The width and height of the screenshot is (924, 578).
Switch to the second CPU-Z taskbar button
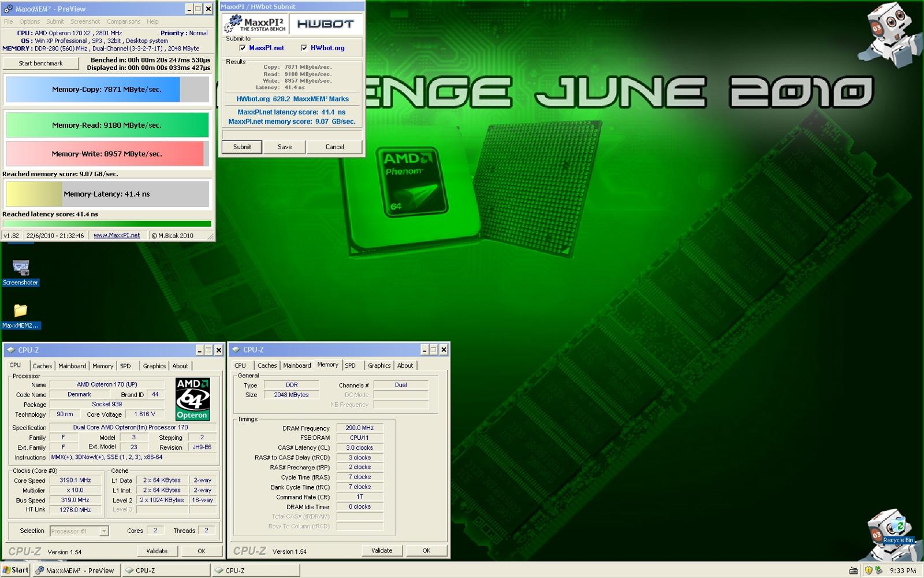click(256, 570)
